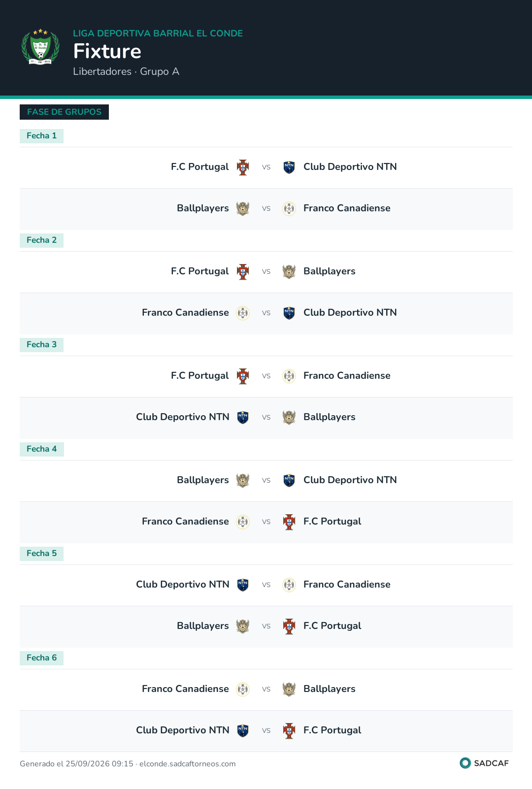Click F.C Portugal name in Fecha 6

click(x=332, y=730)
